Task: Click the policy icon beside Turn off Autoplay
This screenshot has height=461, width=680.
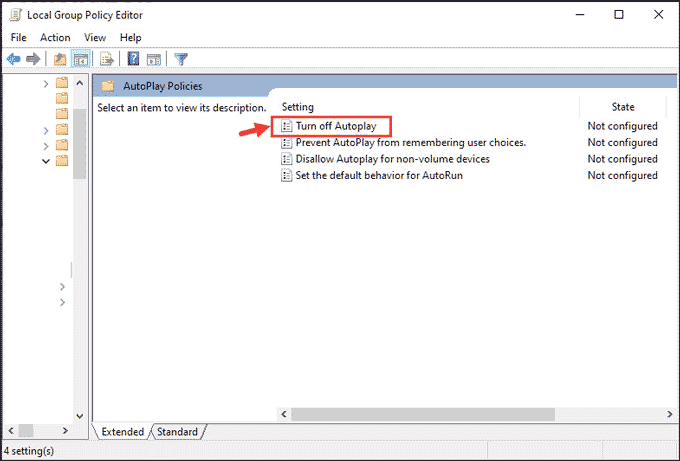Action: coord(287,126)
